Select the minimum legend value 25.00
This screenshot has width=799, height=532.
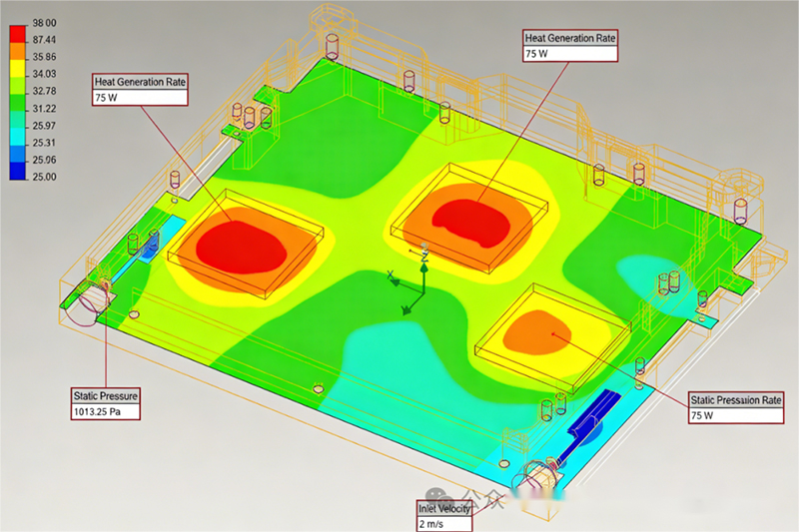tap(44, 177)
